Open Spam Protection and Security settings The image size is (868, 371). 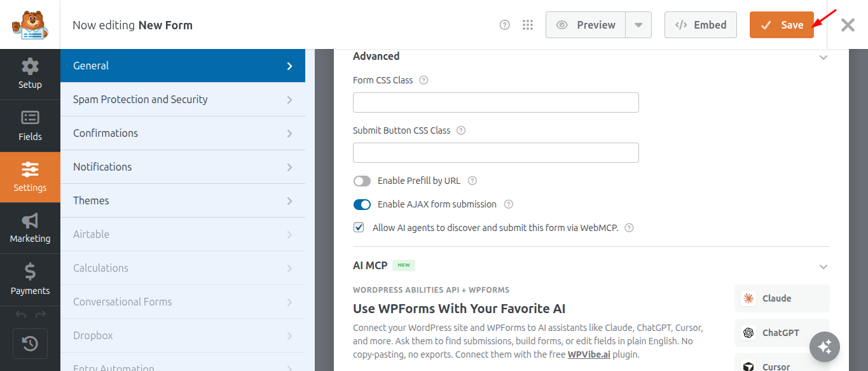pyautogui.click(x=183, y=99)
